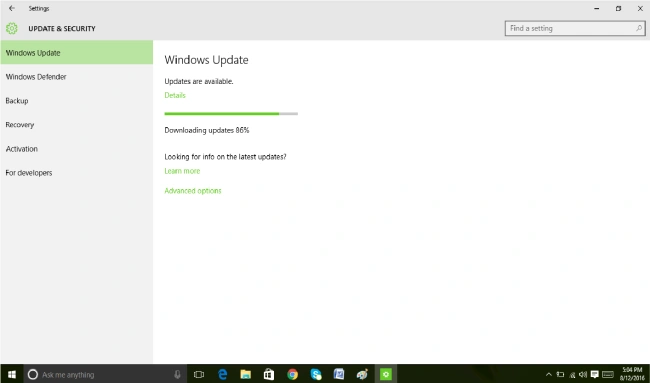The height and width of the screenshot is (383, 650).
Task: Minimize the Settings window
Action: [x=597, y=8]
